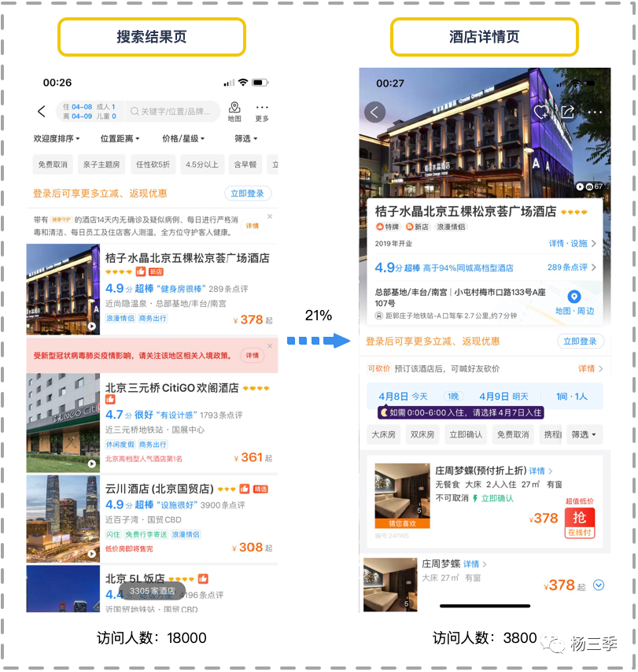The width and height of the screenshot is (638, 672).
Task: Tap the red 抢 booking button
Action: (579, 522)
